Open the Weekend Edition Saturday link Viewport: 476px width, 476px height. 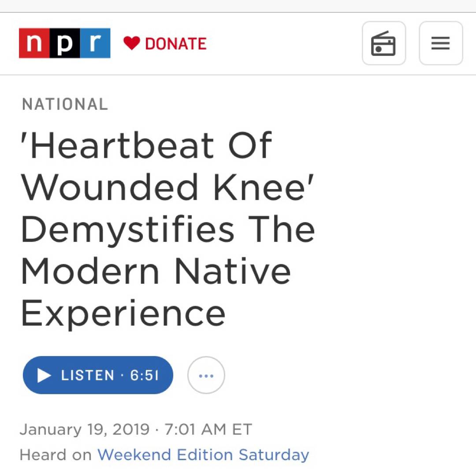point(203,454)
